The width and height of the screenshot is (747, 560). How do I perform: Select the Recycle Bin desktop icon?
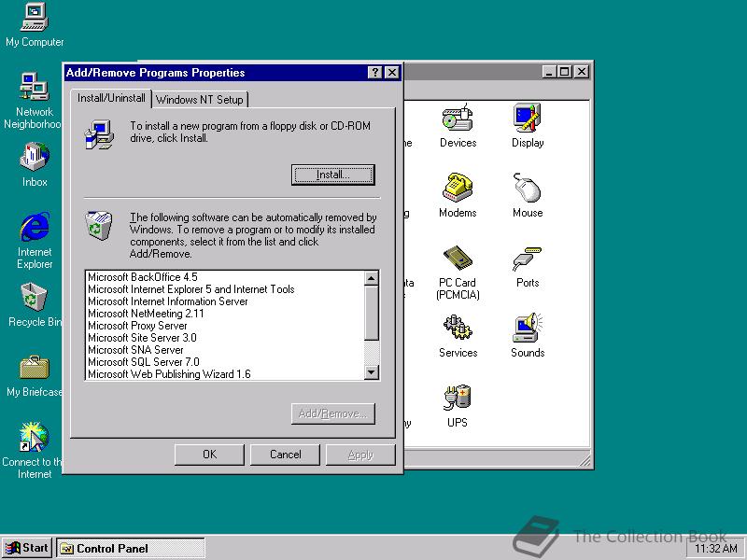point(35,305)
